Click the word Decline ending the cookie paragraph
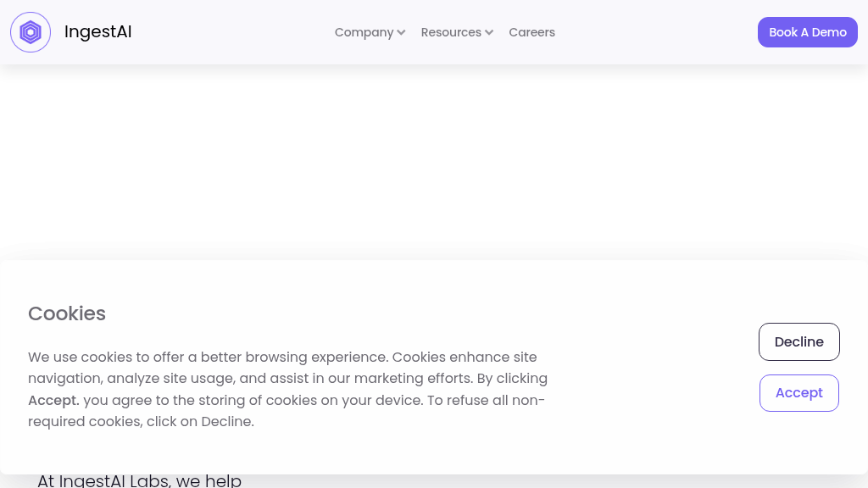This screenshot has height=488, width=868. (x=225, y=422)
